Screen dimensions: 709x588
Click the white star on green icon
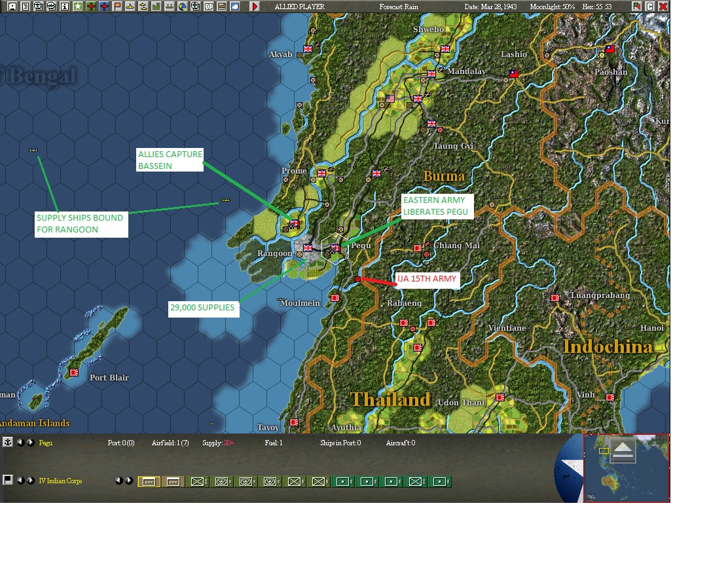click(x=78, y=7)
